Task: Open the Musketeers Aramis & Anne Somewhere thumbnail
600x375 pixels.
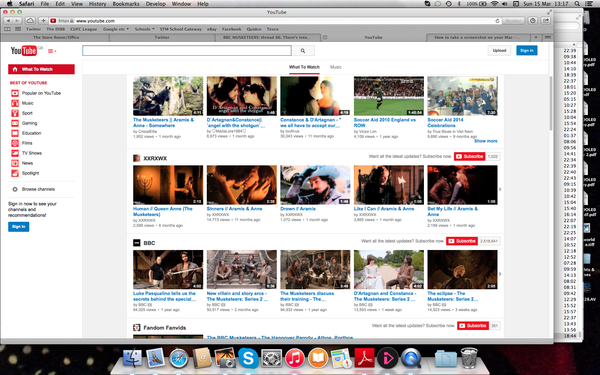Action: pos(168,96)
